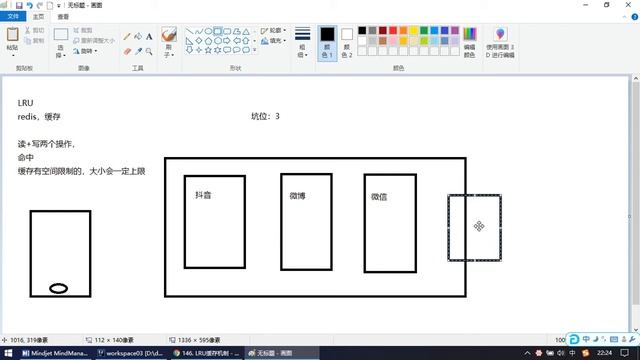Select the Line shape
Image resolution: width=640 pixels, height=360 pixels.
click(189, 31)
